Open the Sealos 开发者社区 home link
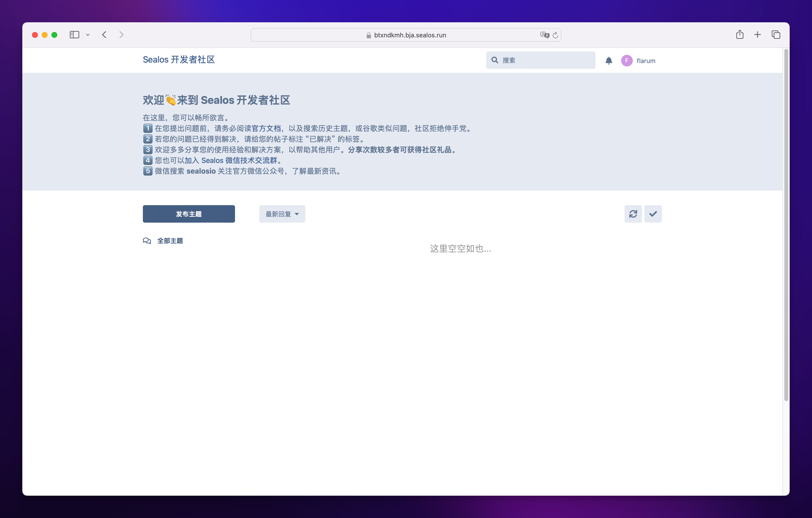812x518 pixels. click(x=179, y=60)
